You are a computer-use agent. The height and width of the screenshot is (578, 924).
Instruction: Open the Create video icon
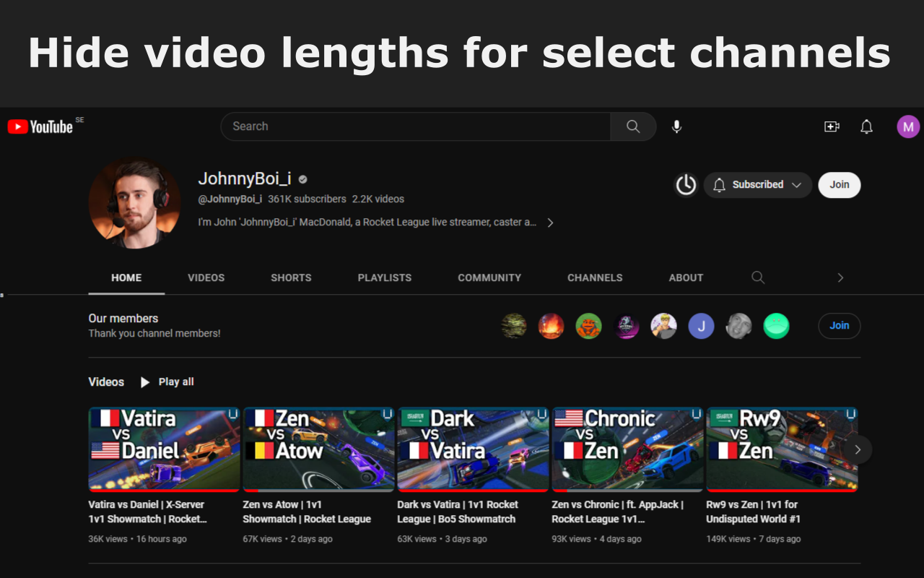tap(832, 127)
